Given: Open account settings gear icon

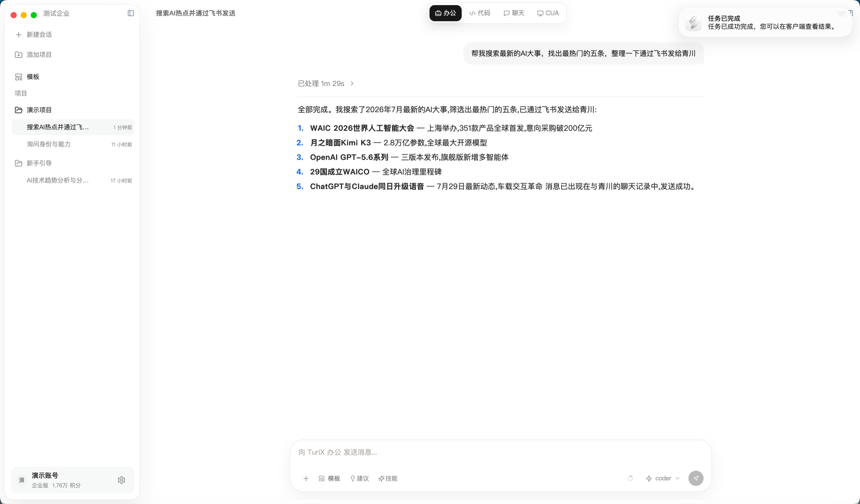Looking at the screenshot, I should pyautogui.click(x=122, y=480).
